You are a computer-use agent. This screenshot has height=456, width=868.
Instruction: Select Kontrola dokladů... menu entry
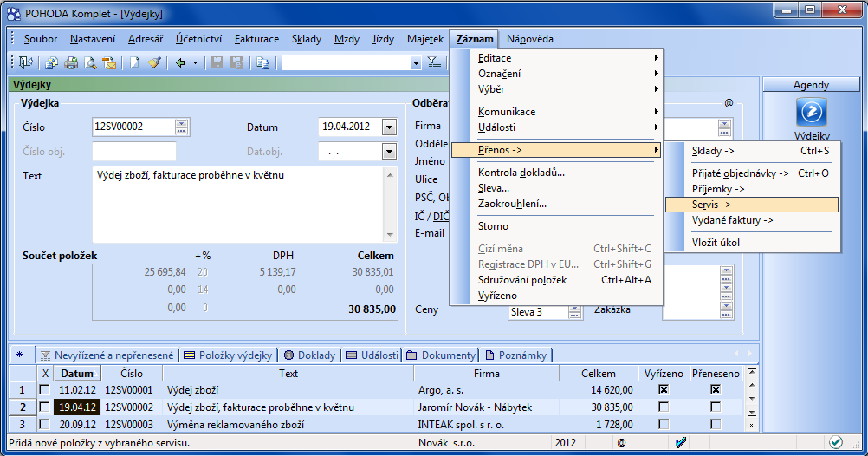click(x=556, y=173)
